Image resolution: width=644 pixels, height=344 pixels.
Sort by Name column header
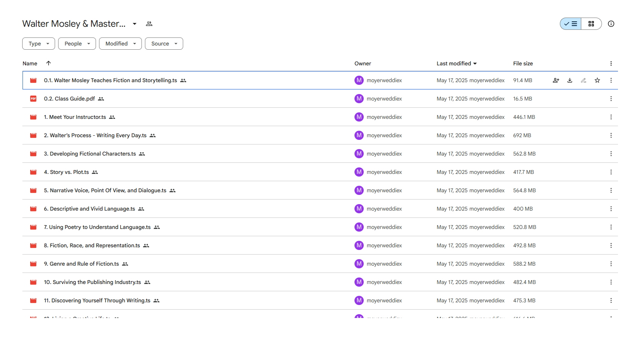pyautogui.click(x=30, y=63)
